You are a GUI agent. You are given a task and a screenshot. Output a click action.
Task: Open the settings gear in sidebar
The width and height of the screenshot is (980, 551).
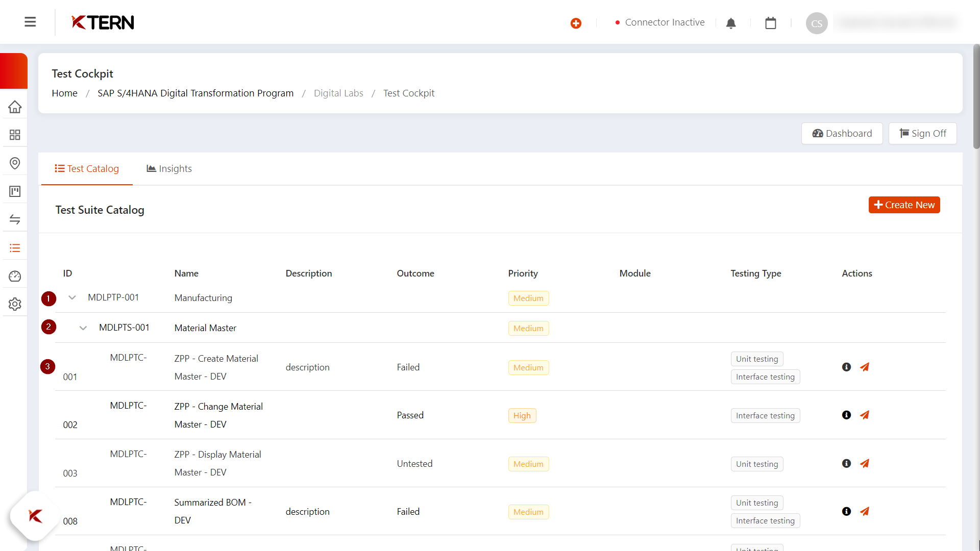(x=15, y=304)
